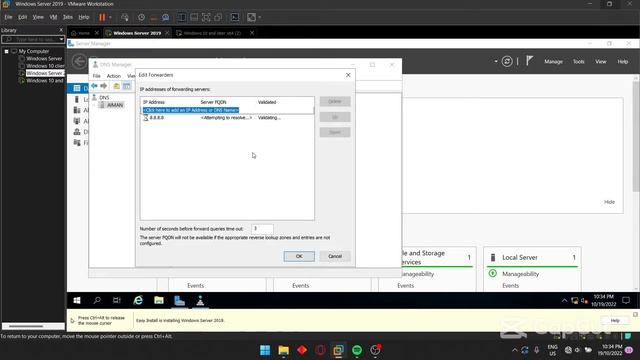Open the power options arrow beside pause icon
This screenshot has height=360, width=640.
click(110, 17)
